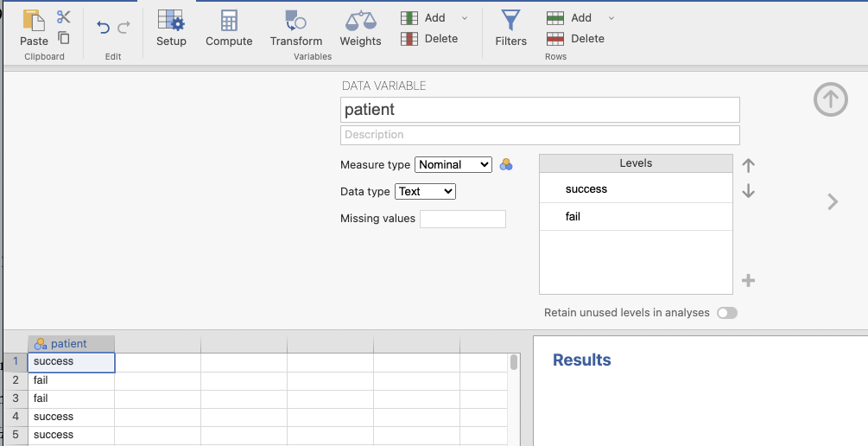
Task: Open the Filters funnel tool
Action: pos(510,28)
